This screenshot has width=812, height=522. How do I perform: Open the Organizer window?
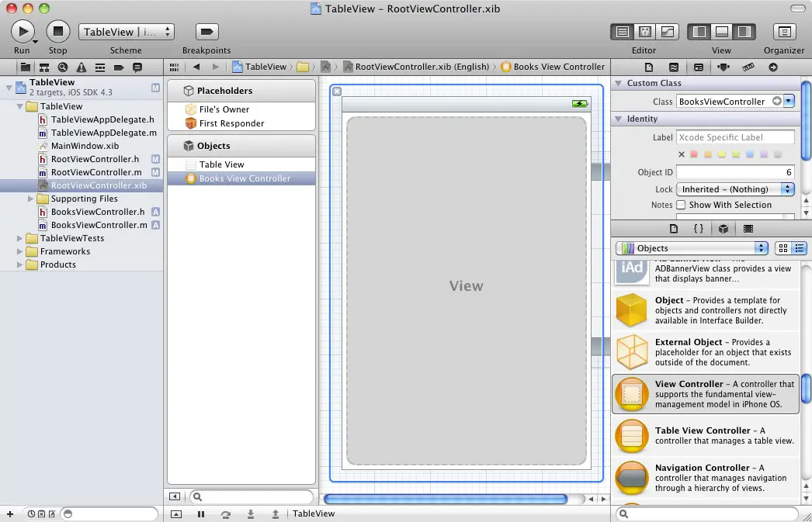point(784,32)
